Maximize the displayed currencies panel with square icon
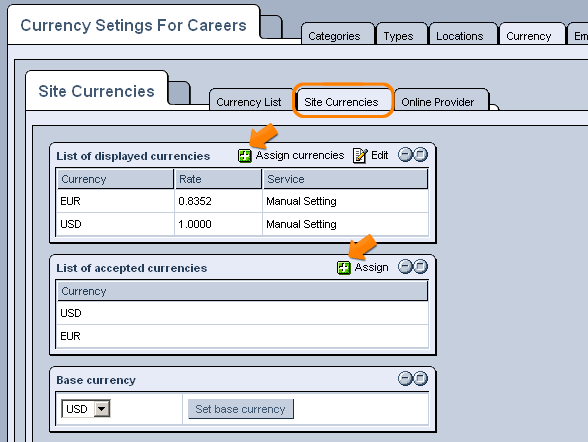The width and height of the screenshot is (588, 442). click(x=420, y=154)
